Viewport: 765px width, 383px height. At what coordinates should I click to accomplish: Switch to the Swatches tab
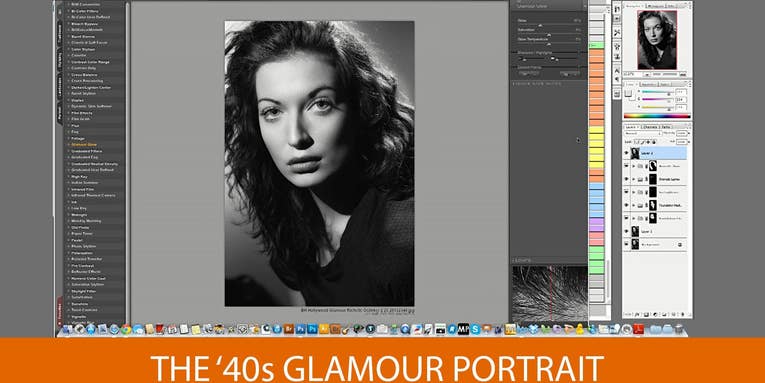pos(650,84)
